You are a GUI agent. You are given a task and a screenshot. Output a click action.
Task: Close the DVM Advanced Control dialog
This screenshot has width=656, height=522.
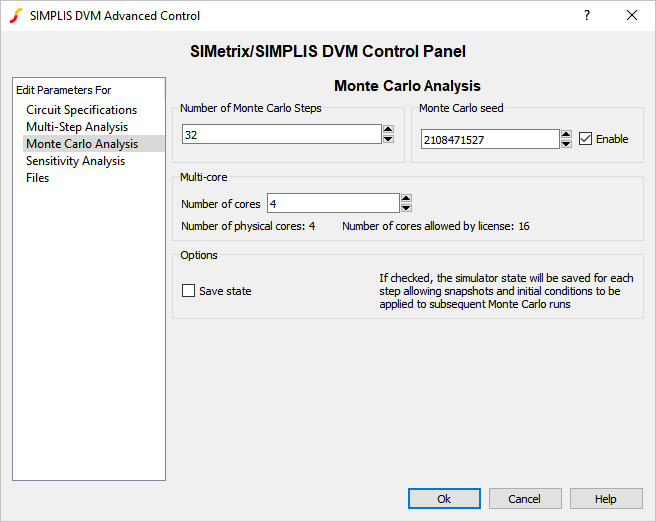click(632, 15)
